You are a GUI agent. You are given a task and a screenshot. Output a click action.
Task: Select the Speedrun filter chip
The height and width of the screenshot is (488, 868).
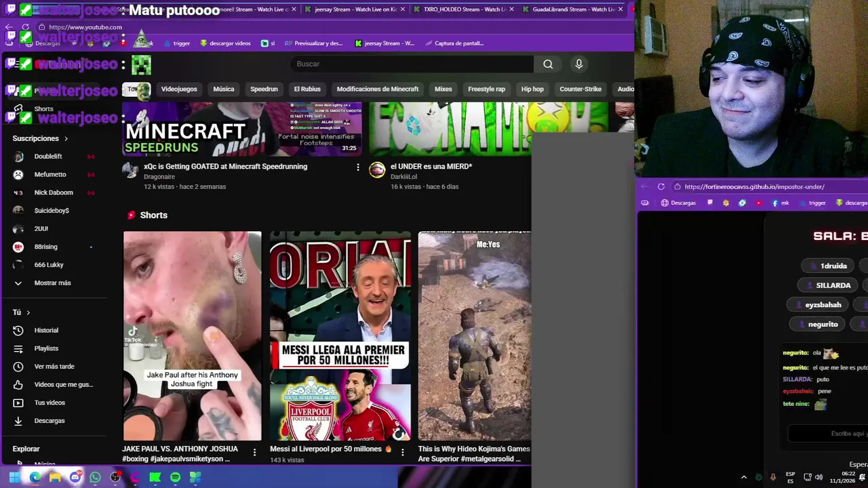click(x=264, y=89)
